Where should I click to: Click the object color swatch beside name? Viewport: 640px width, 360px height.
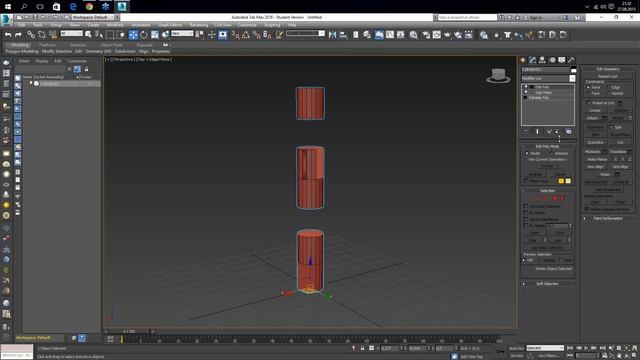tap(573, 70)
